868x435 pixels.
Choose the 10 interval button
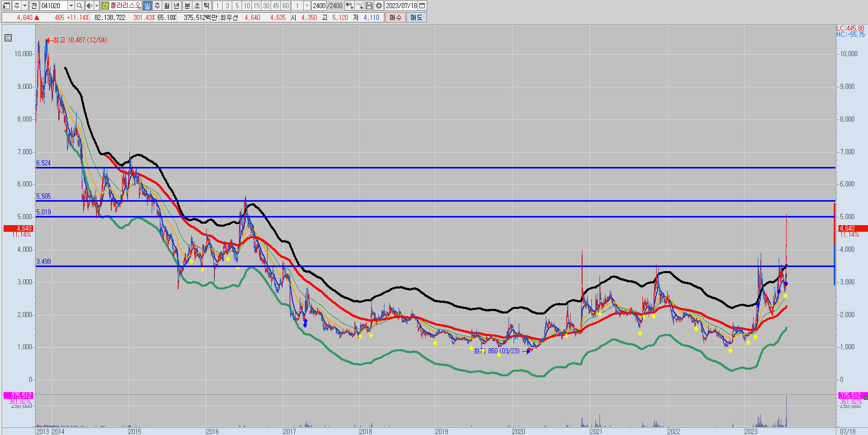pyautogui.click(x=247, y=6)
